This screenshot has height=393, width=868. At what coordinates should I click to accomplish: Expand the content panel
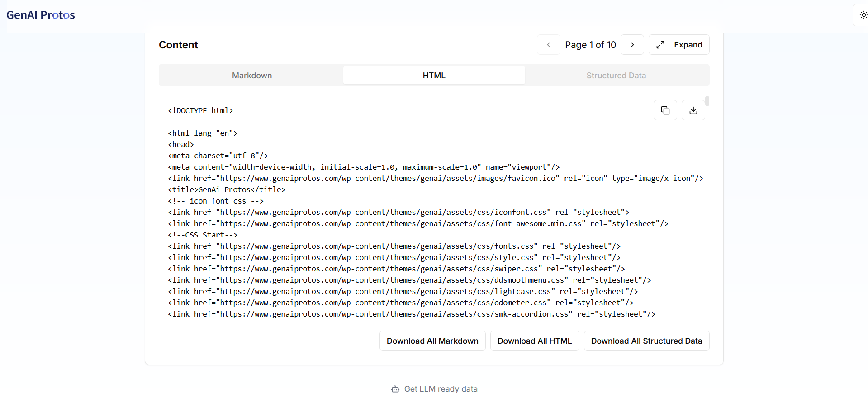(x=679, y=45)
